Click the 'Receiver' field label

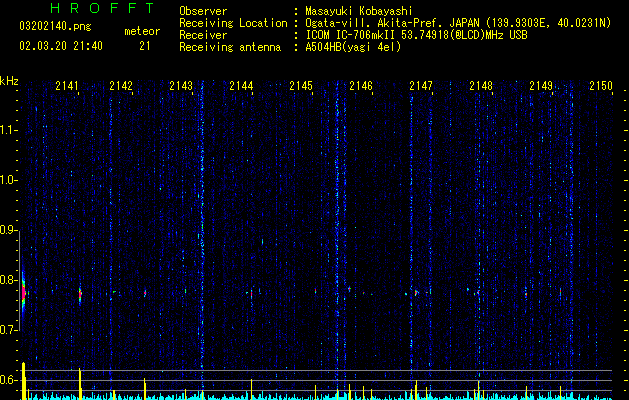click(x=203, y=35)
